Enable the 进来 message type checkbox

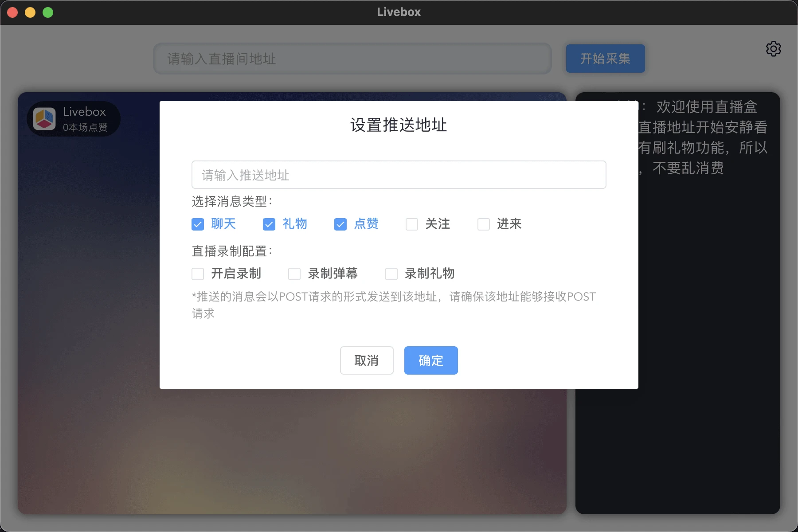tap(484, 224)
